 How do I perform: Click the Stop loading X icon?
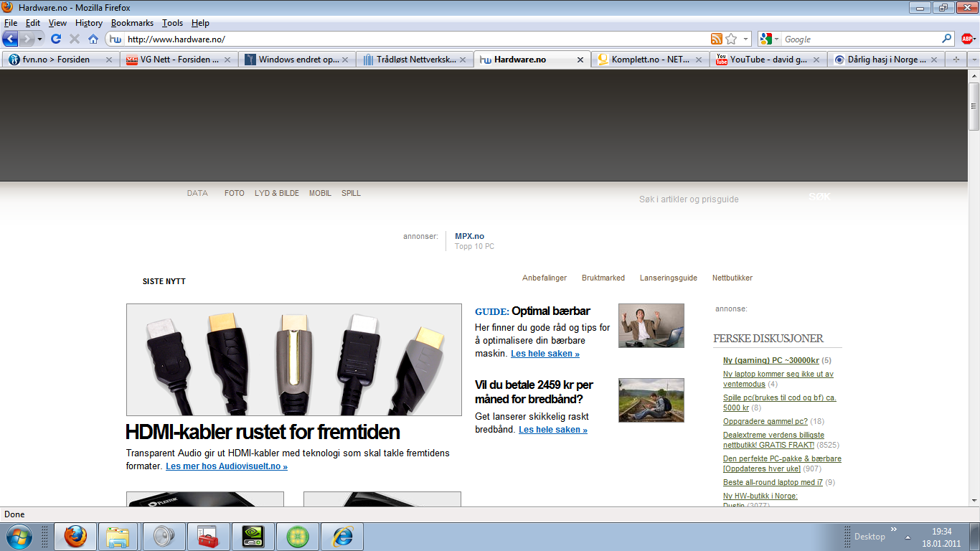75,39
